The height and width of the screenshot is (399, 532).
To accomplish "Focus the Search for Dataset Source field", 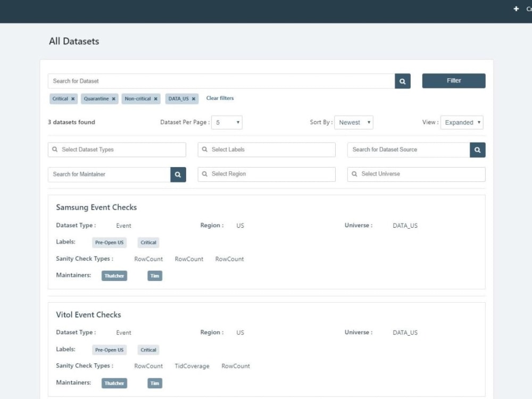I will pyautogui.click(x=409, y=149).
